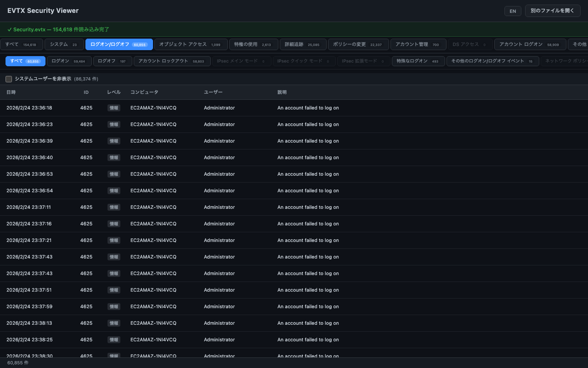Open the アカウント ログオン category tab

(x=530, y=44)
